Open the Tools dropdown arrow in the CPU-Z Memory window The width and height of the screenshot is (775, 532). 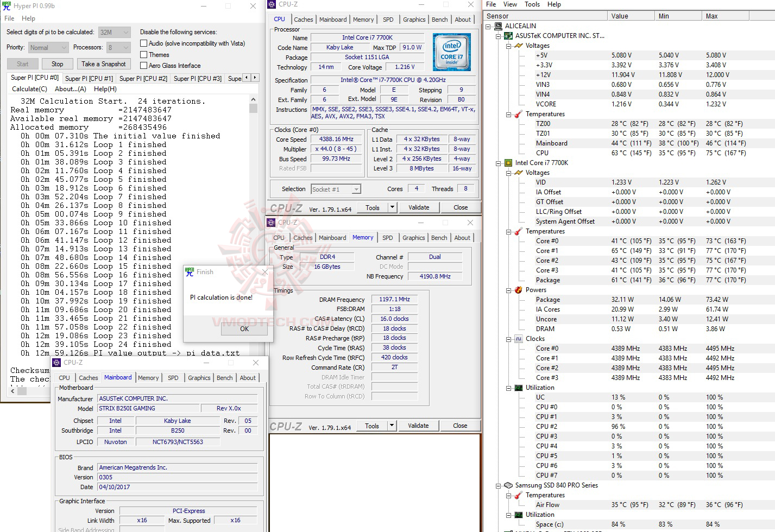[x=392, y=426]
